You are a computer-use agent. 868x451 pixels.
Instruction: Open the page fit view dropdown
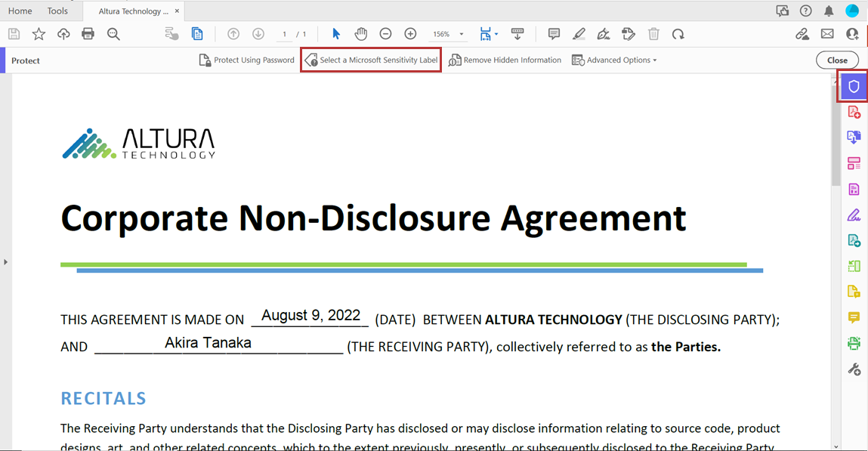(x=489, y=33)
